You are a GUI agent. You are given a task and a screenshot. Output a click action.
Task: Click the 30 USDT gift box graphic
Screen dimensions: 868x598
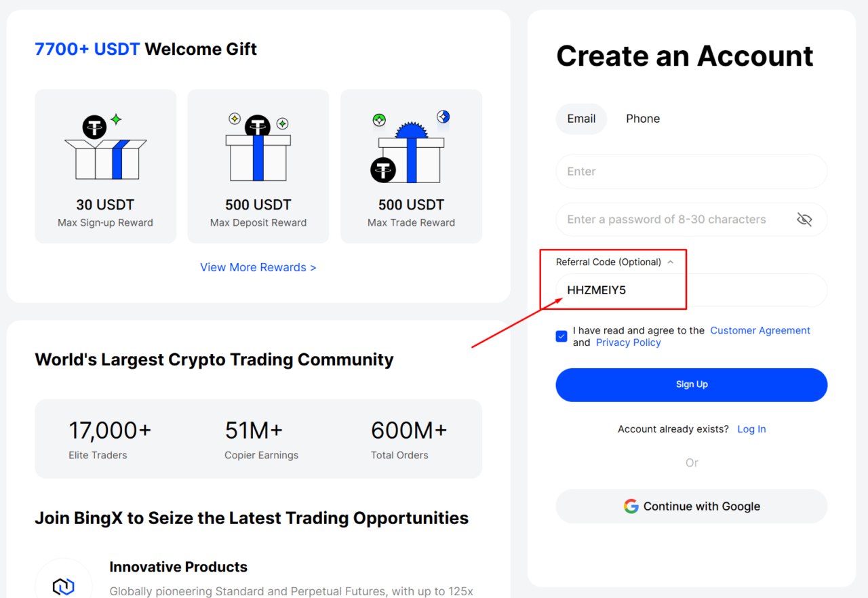[105, 146]
